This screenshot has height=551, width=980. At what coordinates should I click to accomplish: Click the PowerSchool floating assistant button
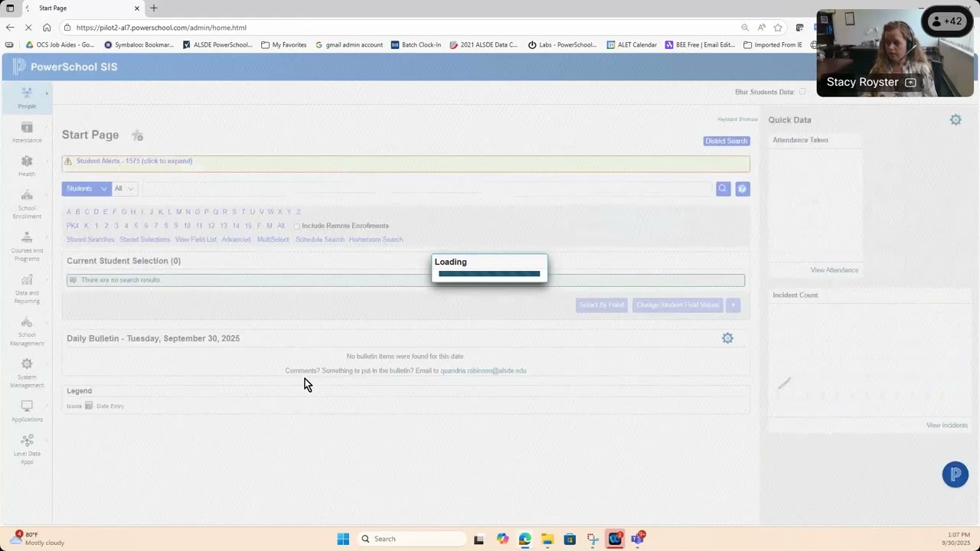point(955,474)
